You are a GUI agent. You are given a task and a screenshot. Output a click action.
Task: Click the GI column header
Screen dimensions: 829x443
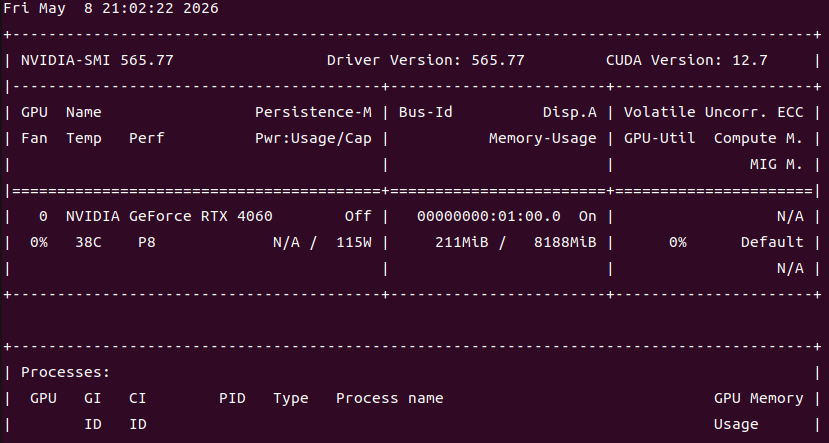[x=93, y=398]
